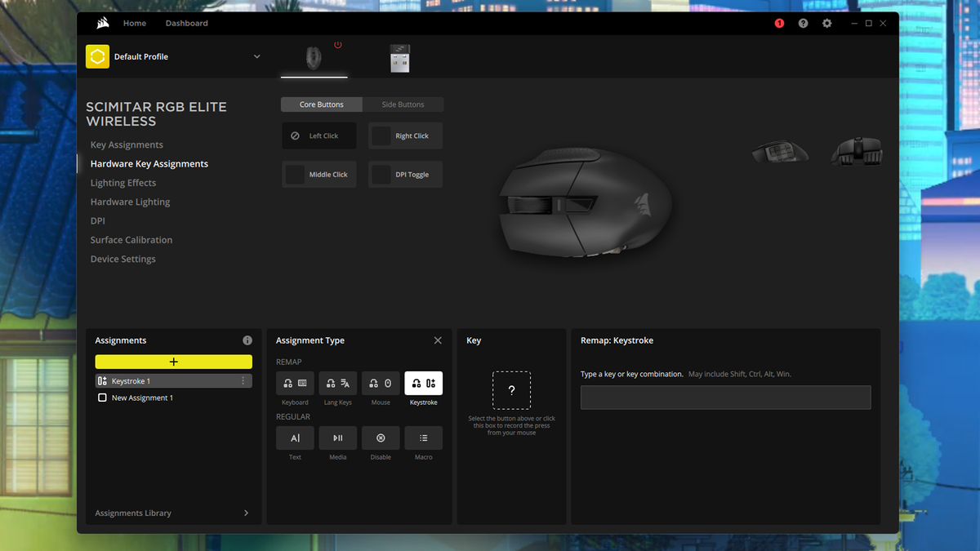
Task: Click the red power indicator above mouse
Action: 338,45
